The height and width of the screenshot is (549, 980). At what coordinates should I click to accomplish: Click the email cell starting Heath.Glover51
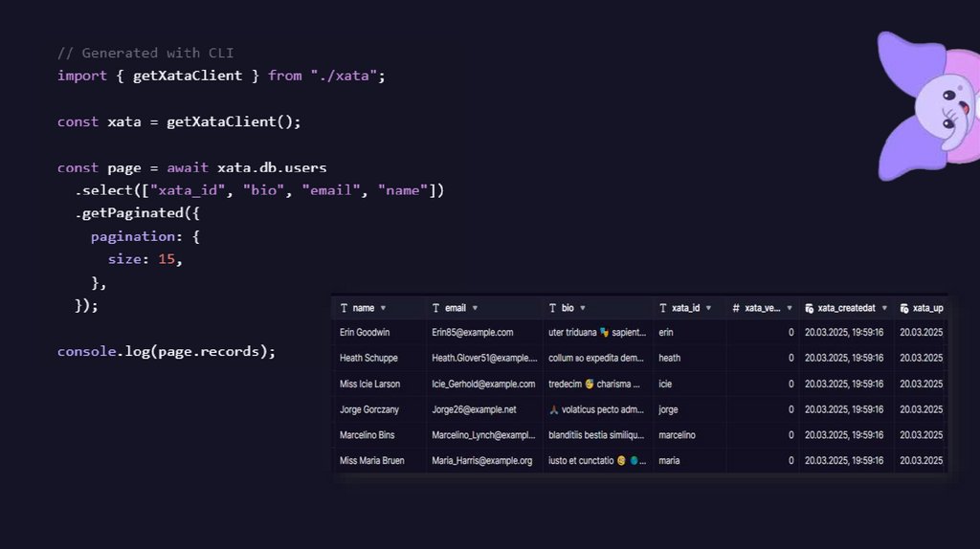pyautogui.click(x=484, y=358)
